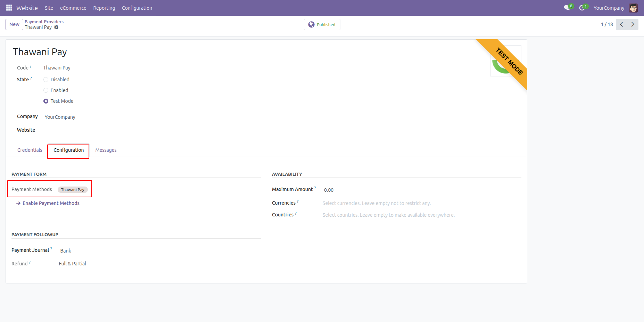Go back to Payment Providers breadcrumb
Image resolution: width=644 pixels, height=322 pixels.
click(x=44, y=22)
